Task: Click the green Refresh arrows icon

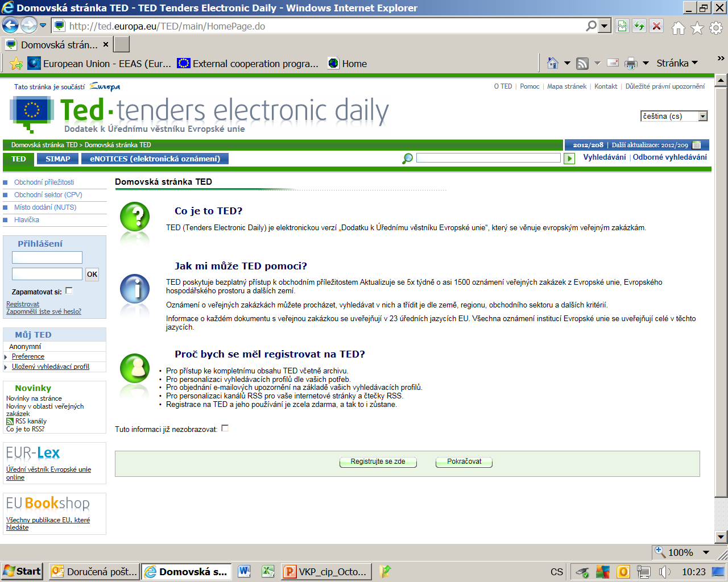Action: (639, 26)
